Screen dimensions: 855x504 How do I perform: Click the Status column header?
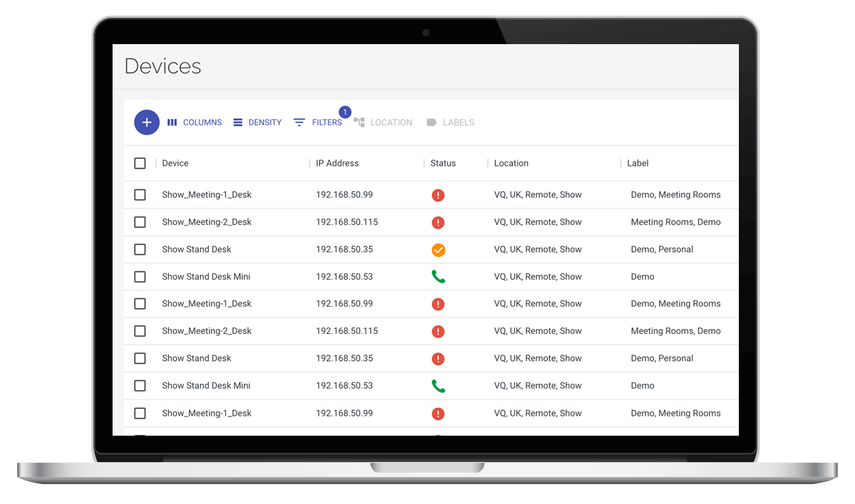coord(442,163)
